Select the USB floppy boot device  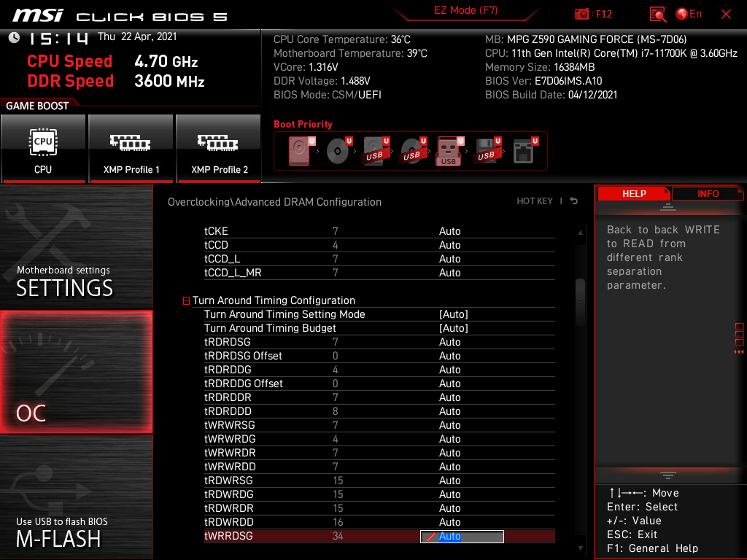[x=487, y=151]
